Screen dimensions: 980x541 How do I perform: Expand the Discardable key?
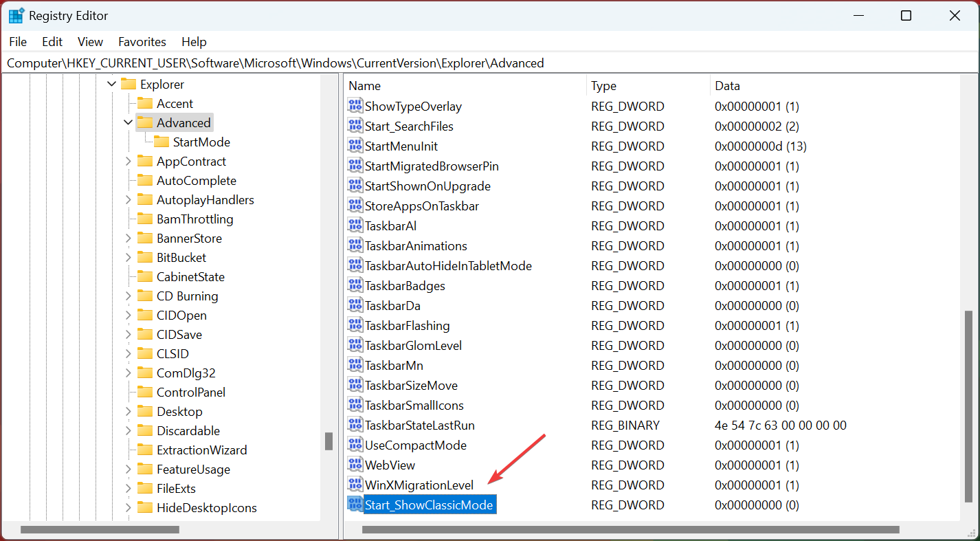[x=129, y=430]
